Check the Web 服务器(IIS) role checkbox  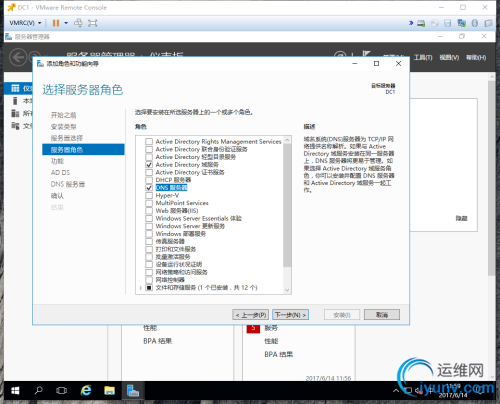(x=149, y=211)
